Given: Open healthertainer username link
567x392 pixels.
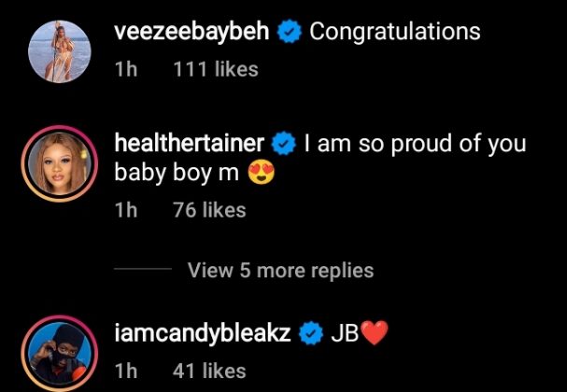Looking at the screenshot, I should coord(189,145).
